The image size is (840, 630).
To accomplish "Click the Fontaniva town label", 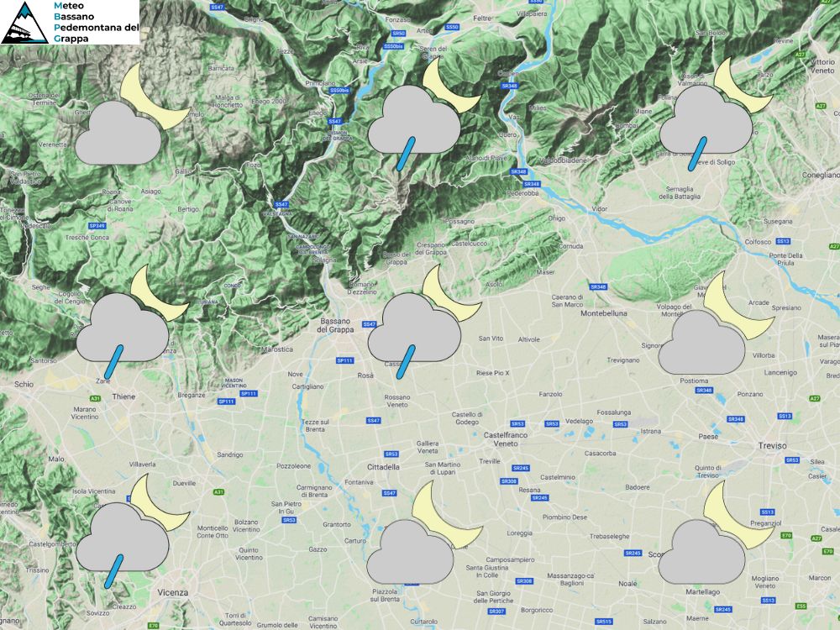I will point(359,482).
